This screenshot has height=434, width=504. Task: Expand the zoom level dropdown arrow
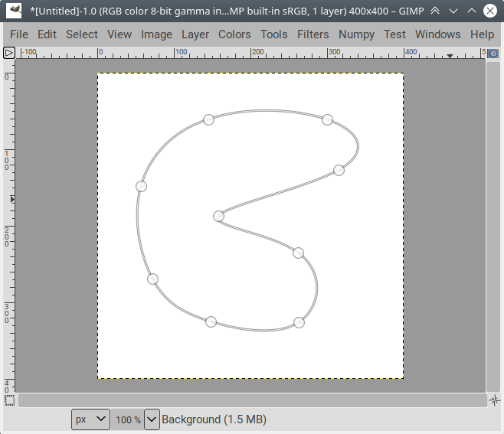[152, 419]
